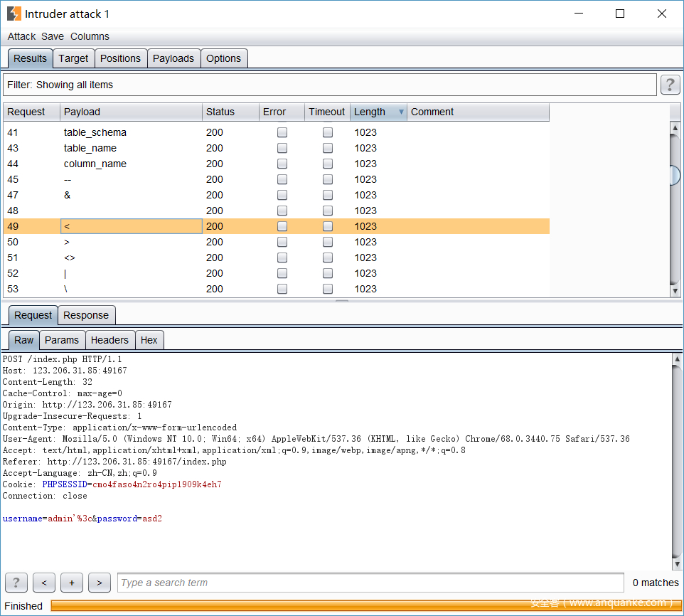Open the Request message tab
Screen dimensions: 684x616
[x=33, y=315]
